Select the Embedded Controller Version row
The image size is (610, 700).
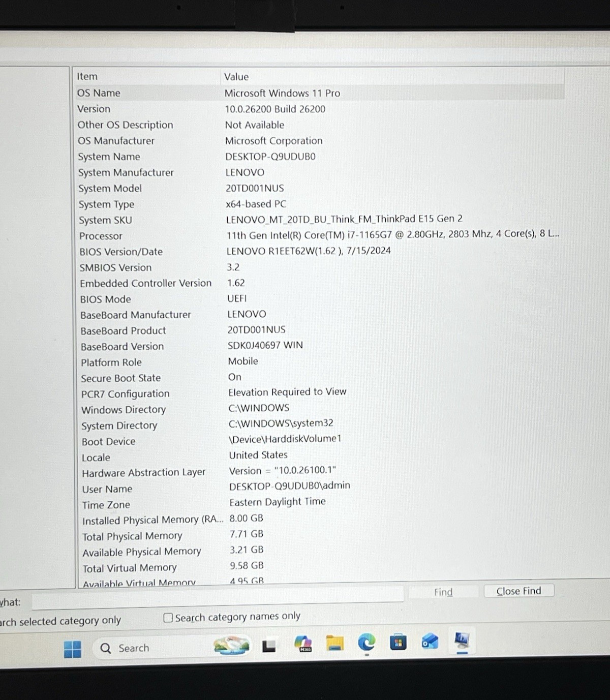(x=319, y=283)
